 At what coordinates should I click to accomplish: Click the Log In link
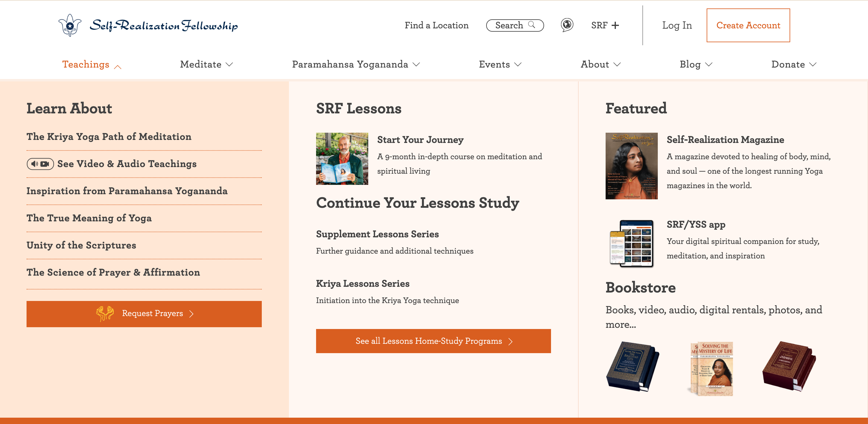pyautogui.click(x=677, y=25)
